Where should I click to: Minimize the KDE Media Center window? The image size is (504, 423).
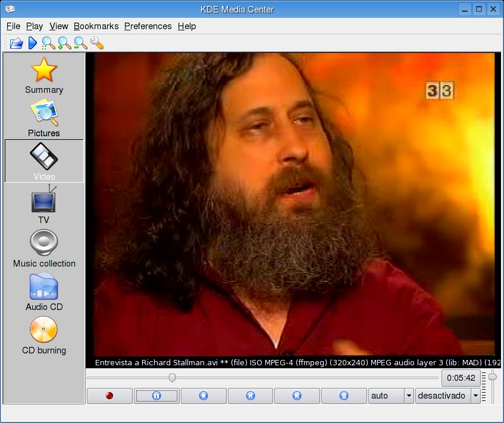coord(465,10)
